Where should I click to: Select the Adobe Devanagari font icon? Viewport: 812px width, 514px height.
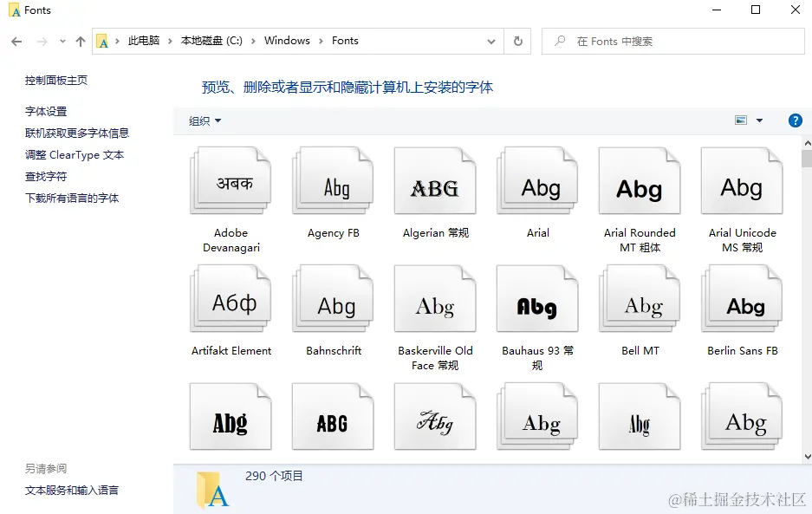pos(231,181)
